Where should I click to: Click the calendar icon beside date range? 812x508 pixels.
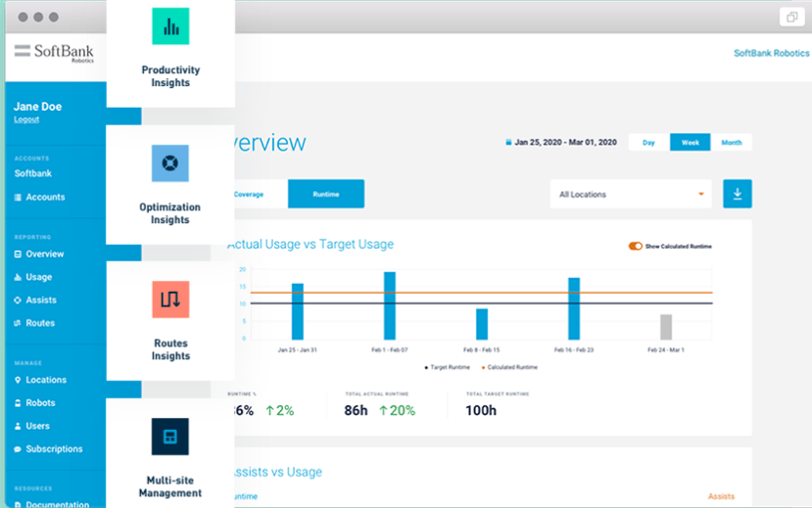[x=508, y=142]
